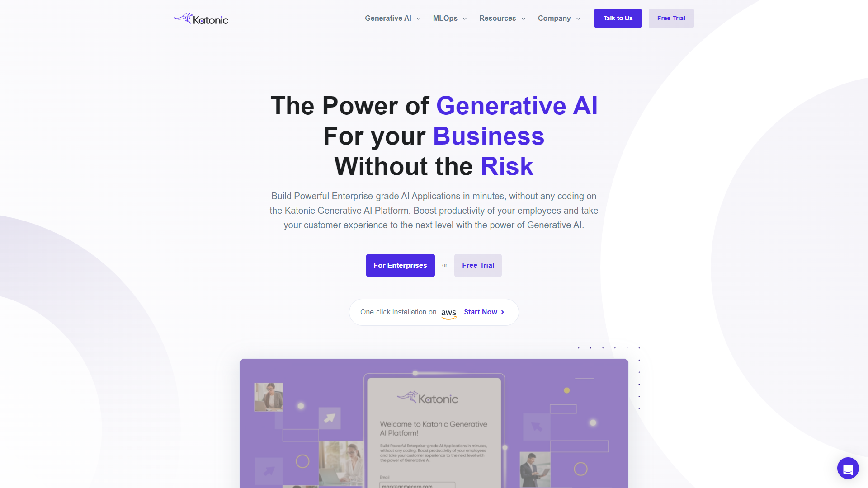Viewport: 868px width, 488px height.
Task: Click the For Enterprises button
Action: 400,265
